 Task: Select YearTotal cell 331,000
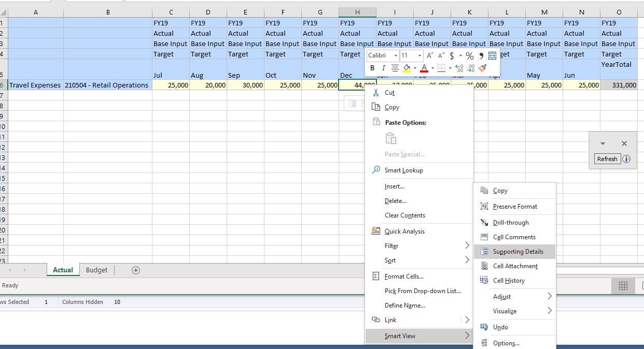(619, 85)
